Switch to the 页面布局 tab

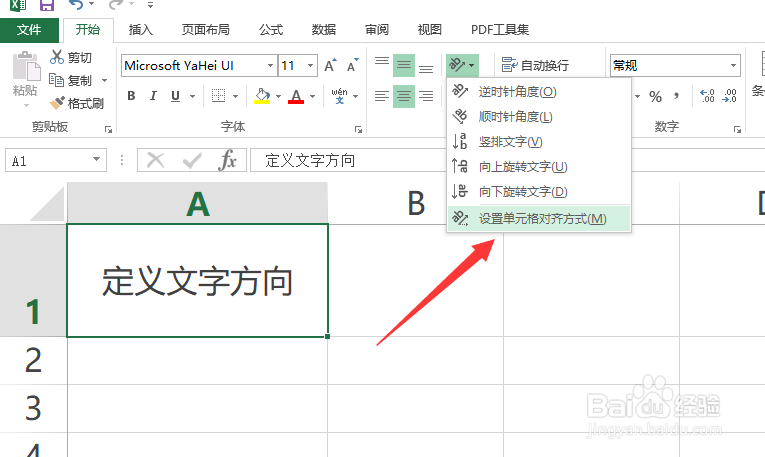tap(205, 30)
